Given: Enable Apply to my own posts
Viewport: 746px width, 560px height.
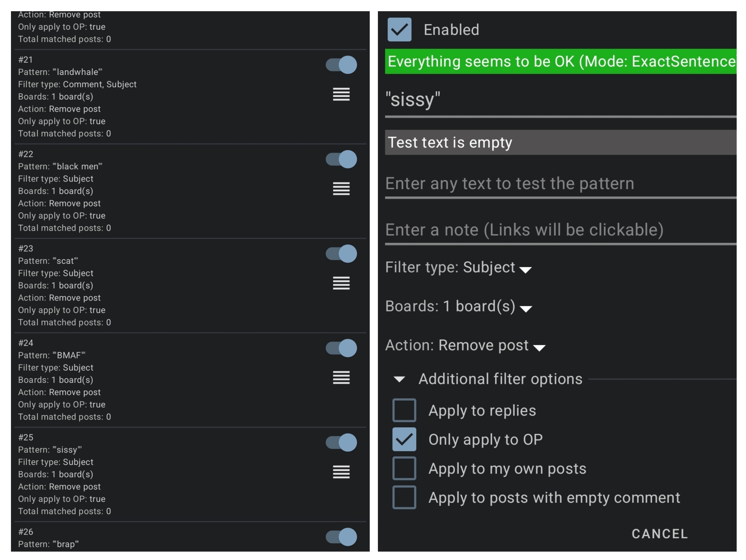Looking at the screenshot, I should coord(404,468).
